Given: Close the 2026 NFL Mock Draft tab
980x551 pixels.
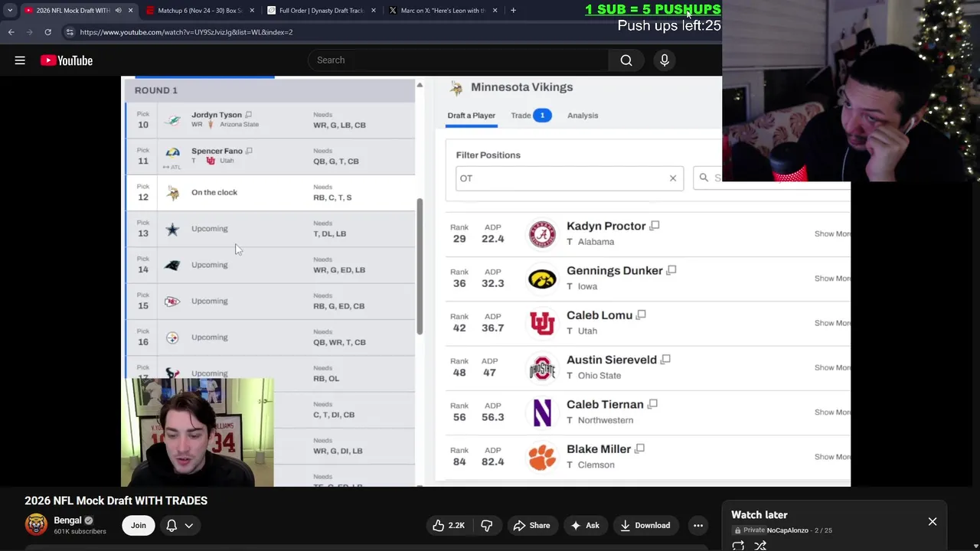Looking at the screenshot, I should [x=131, y=11].
